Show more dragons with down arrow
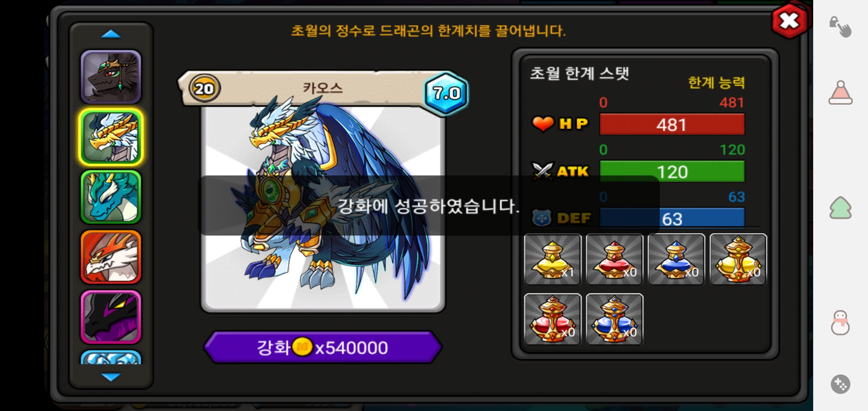The width and height of the screenshot is (868, 411). click(111, 377)
